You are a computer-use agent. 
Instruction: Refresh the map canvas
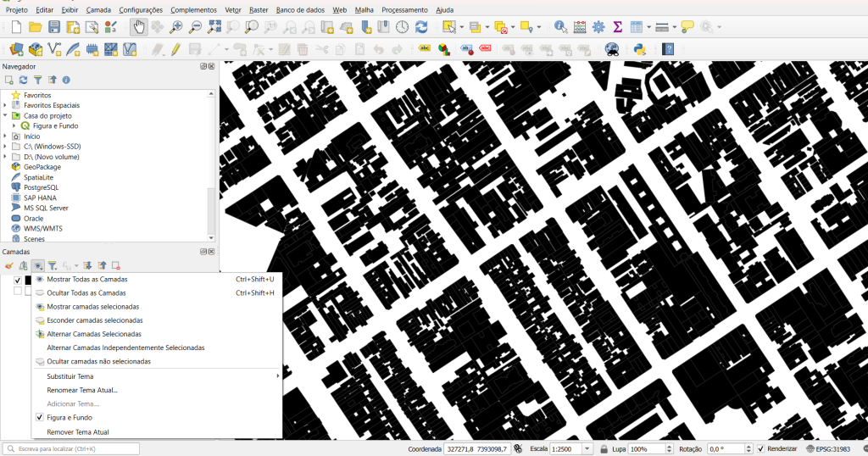[421, 26]
